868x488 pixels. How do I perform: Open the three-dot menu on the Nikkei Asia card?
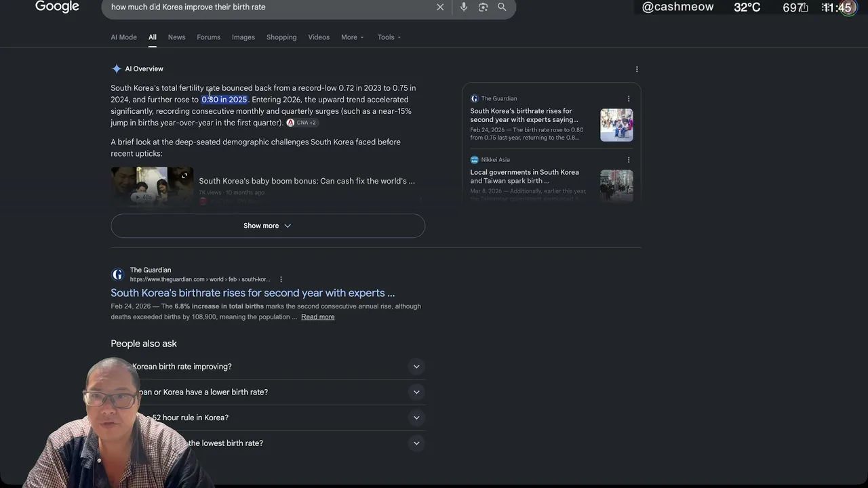(x=629, y=160)
